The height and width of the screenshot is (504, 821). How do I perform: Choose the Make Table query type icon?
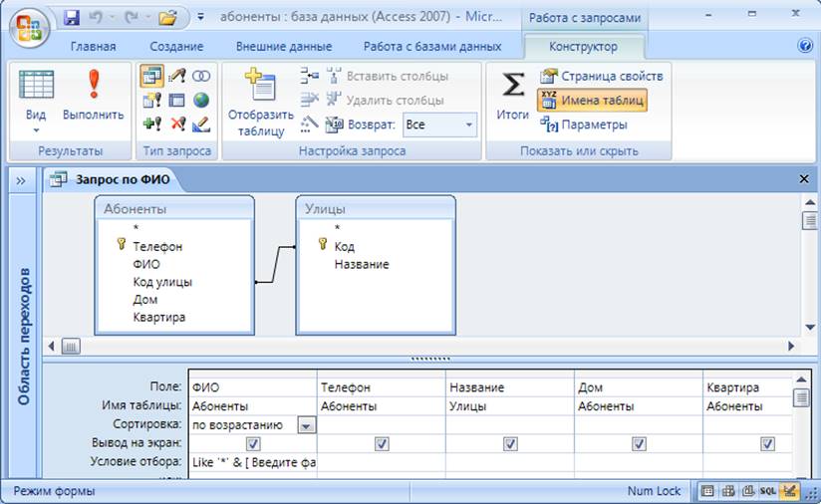click(x=151, y=100)
